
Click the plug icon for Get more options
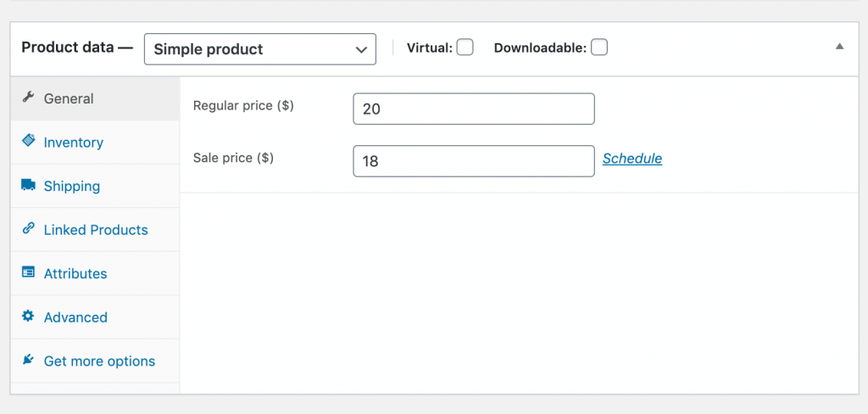click(28, 360)
